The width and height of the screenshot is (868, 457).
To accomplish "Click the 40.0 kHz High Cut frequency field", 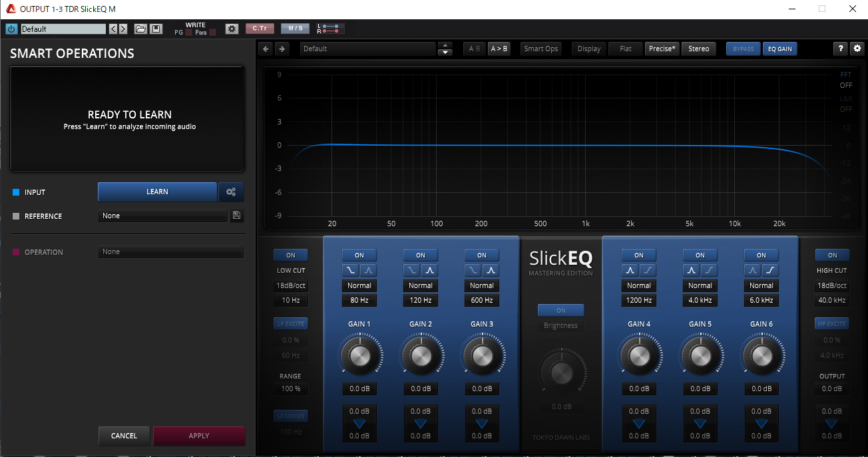I will tap(833, 301).
